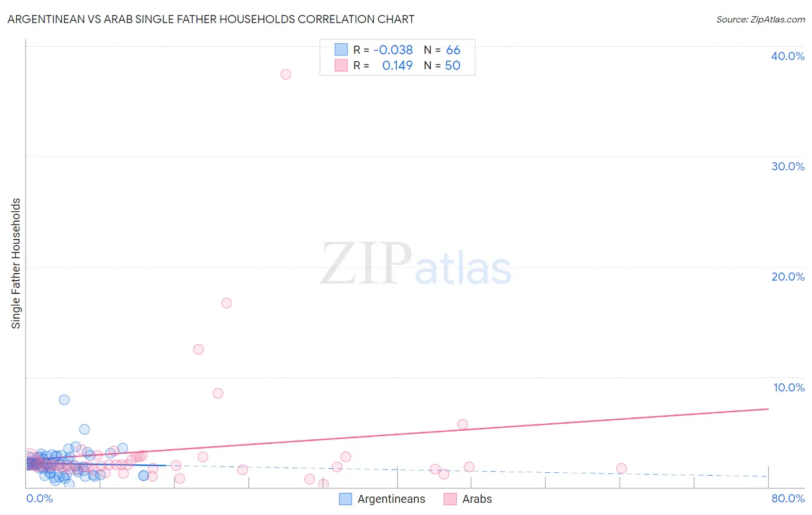Viewport: 812px width, 515px height.
Task: Click the rightmost pink data point
Action: 621,468
